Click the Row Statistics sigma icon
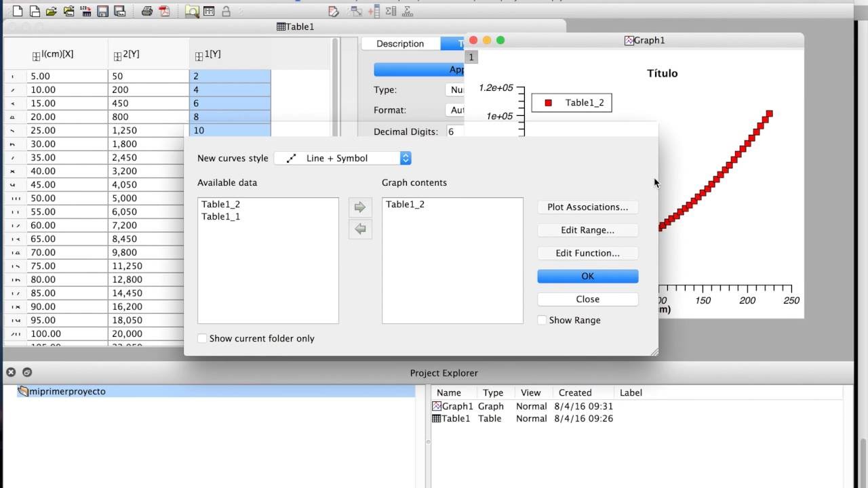 click(x=408, y=11)
